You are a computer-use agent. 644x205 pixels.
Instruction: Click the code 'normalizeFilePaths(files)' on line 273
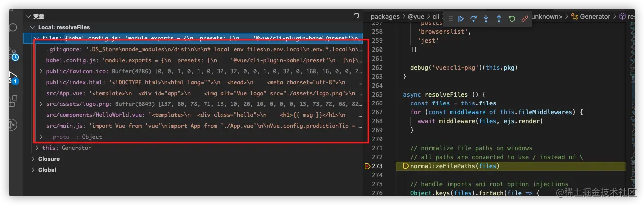pyautogui.click(x=455, y=166)
